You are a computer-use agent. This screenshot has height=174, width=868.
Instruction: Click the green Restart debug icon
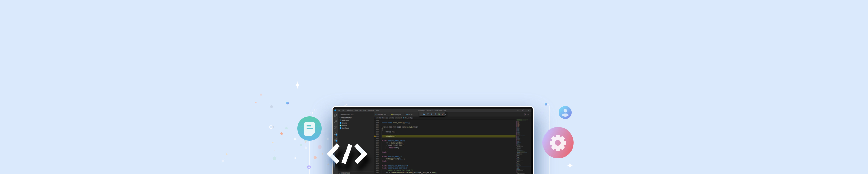pos(439,114)
